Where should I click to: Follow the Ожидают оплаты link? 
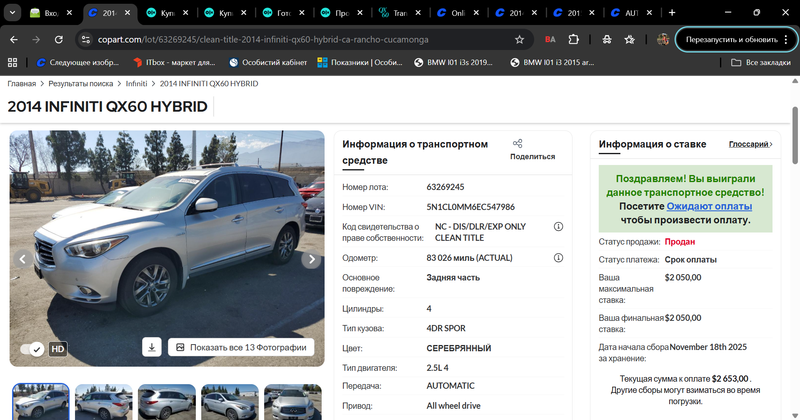tap(709, 206)
